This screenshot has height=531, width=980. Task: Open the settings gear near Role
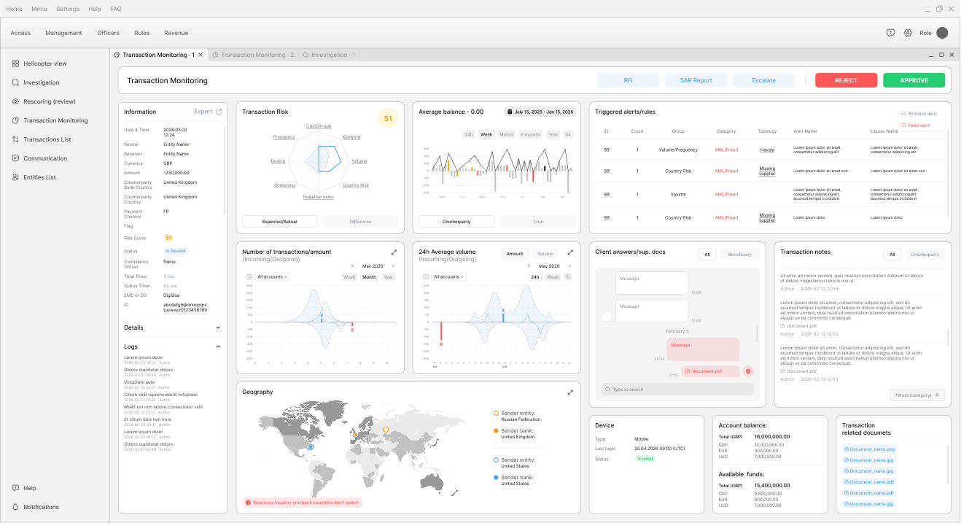point(908,33)
